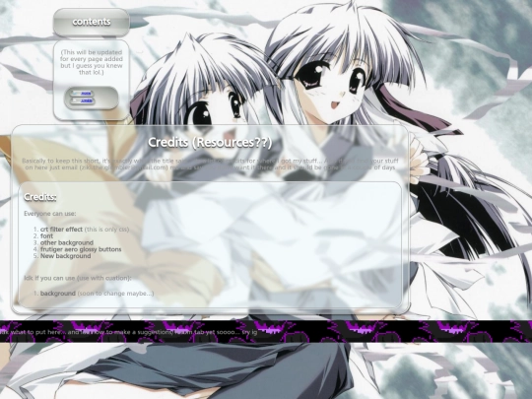Open the 'frutiger aero glossy buttons' link
The height and width of the screenshot is (399, 532).
pos(81,249)
